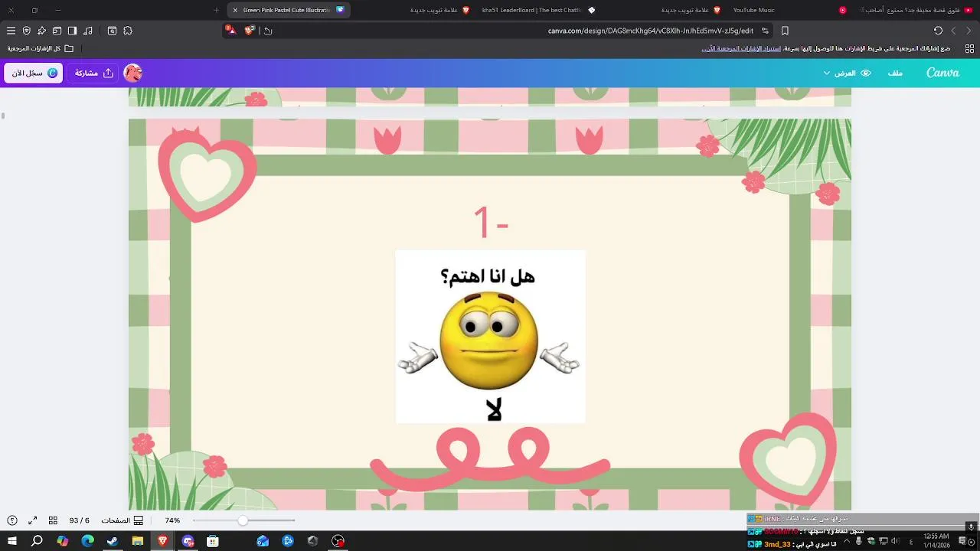Click the share page arrow in address bar

pyautogui.click(x=268, y=31)
